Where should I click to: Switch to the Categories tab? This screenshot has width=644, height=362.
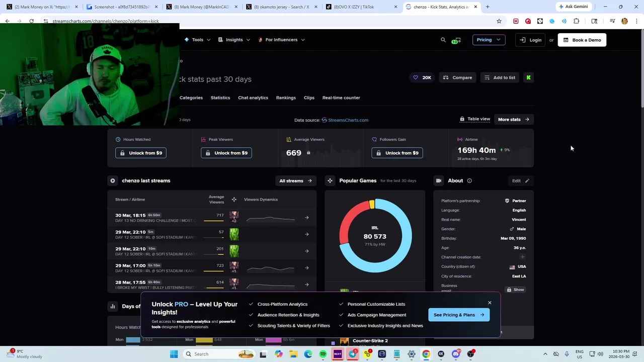191,98
